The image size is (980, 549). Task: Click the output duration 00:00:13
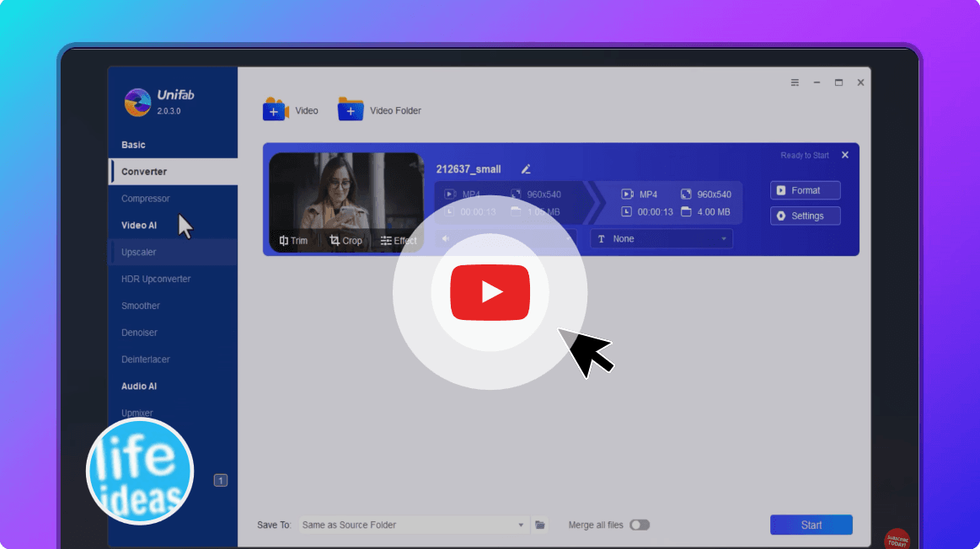(x=655, y=211)
